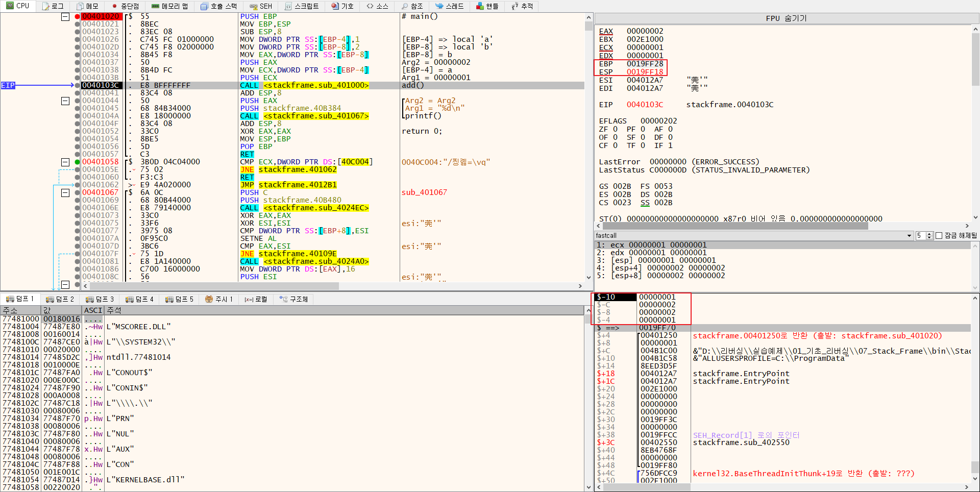Select the ESP register value 0019FF18

645,72
